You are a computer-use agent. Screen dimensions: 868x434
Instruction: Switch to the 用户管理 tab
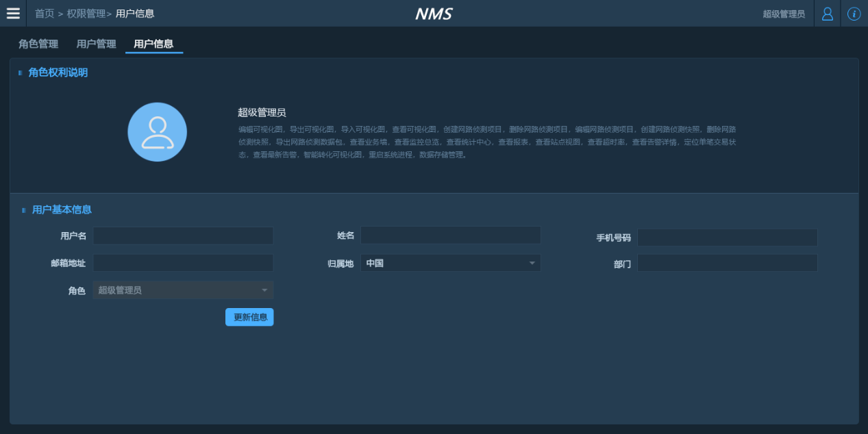click(x=96, y=44)
